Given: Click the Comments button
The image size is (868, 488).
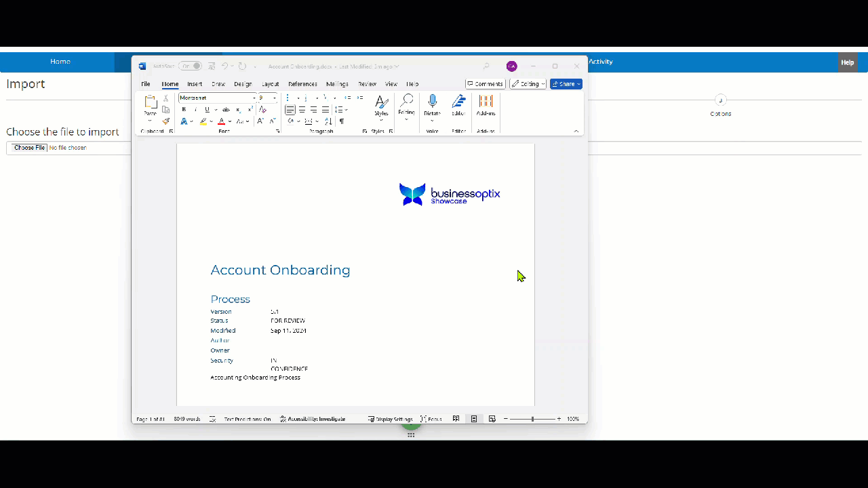Looking at the screenshot, I should [x=485, y=84].
